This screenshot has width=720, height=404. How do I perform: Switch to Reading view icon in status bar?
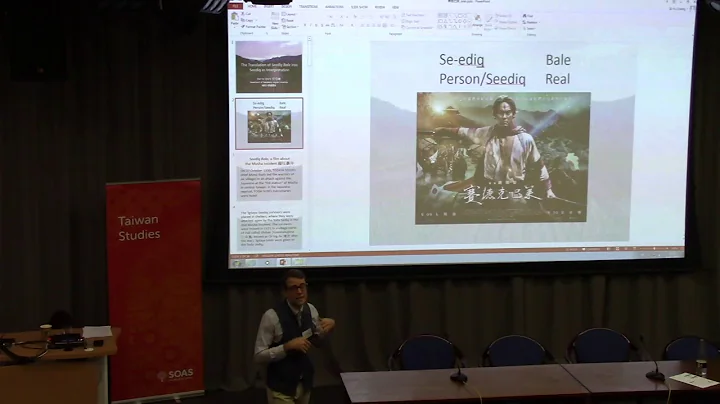pos(626,249)
